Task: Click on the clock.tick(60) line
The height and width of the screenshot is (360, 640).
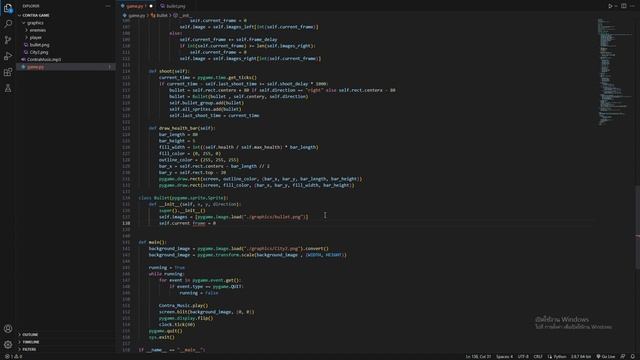Action: [177, 325]
